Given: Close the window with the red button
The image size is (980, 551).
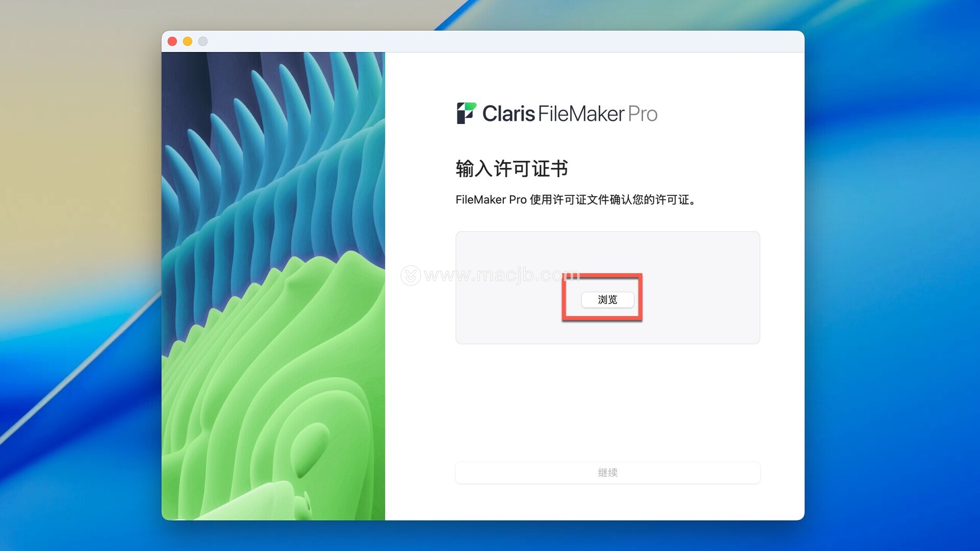Looking at the screenshot, I should [173, 41].
